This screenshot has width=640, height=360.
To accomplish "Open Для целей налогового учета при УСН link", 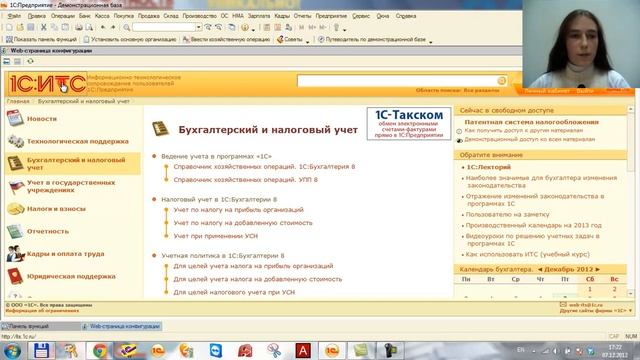I will click(x=234, y=292).
